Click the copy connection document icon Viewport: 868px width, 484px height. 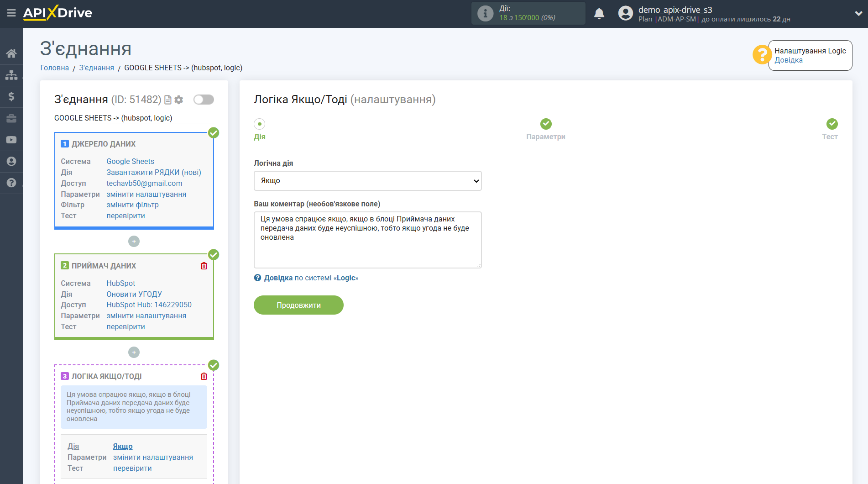pyautogui.click(x=168, y=100)
